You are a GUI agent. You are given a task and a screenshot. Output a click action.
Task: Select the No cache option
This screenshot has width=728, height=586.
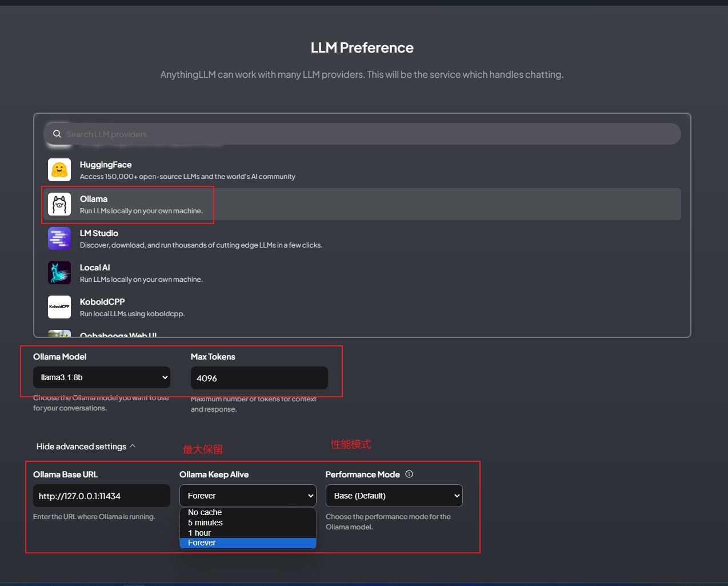[248, 512]
